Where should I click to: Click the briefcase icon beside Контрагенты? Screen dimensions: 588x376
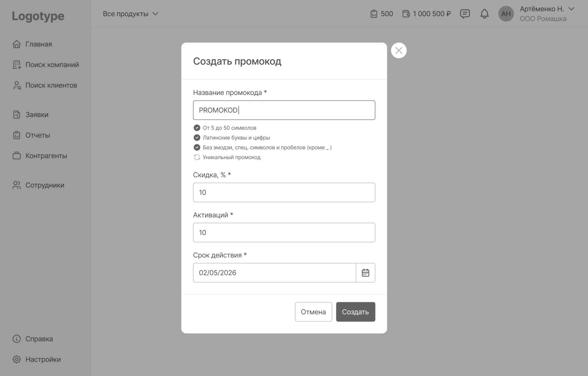[16, 156]
